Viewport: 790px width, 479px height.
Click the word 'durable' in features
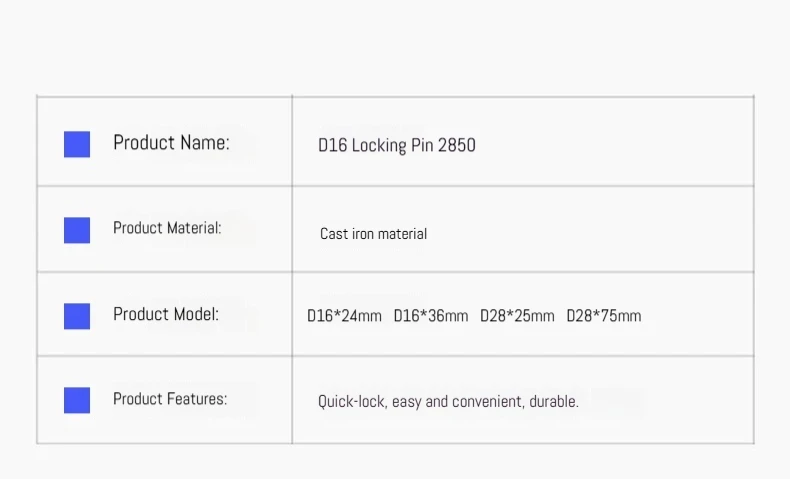click(551, 402)
